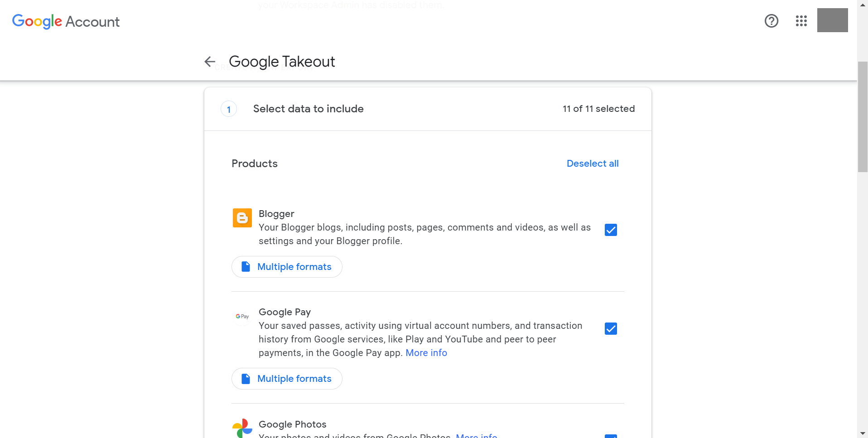The image size is (868, 438).
Task: Click the step 1 number circle
Action: (x=229, y=109)
